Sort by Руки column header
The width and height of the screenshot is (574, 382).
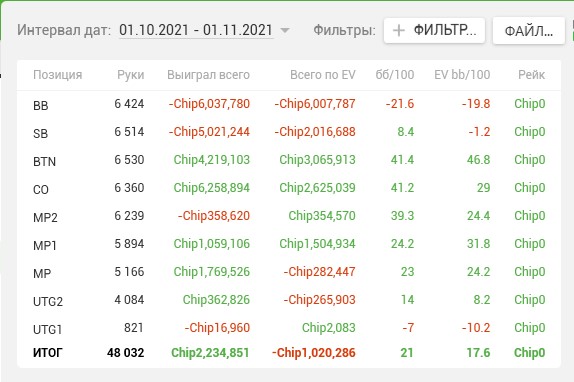tap(131, 75)
